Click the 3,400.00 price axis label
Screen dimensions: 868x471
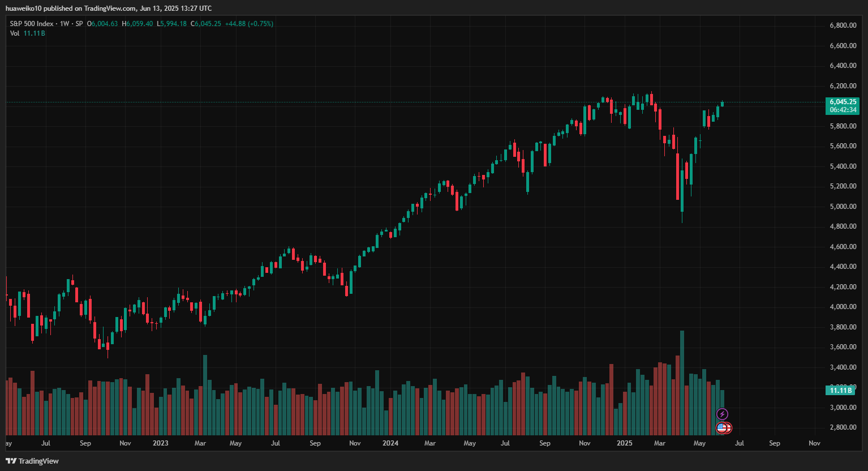(843, 367)
